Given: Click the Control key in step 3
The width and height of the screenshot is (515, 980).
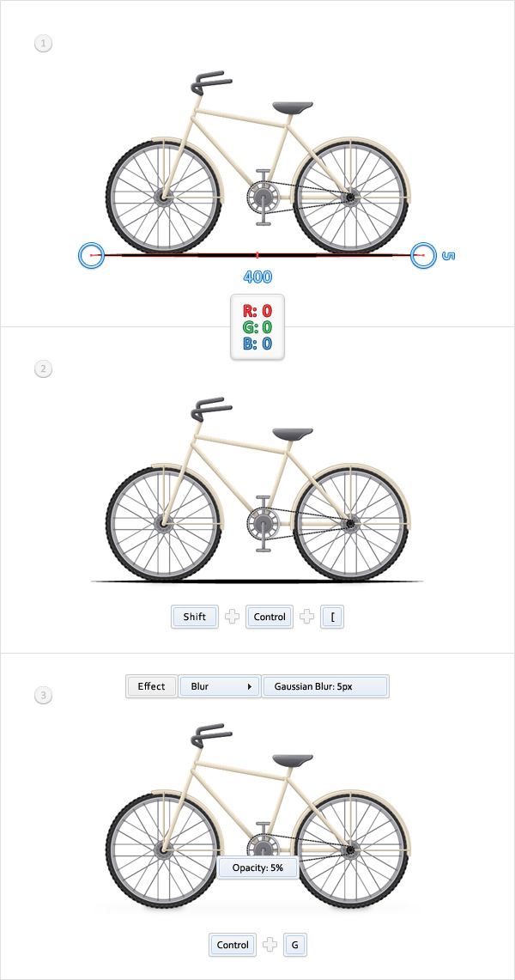Looking at the screenshot, I should click(233, 945).
